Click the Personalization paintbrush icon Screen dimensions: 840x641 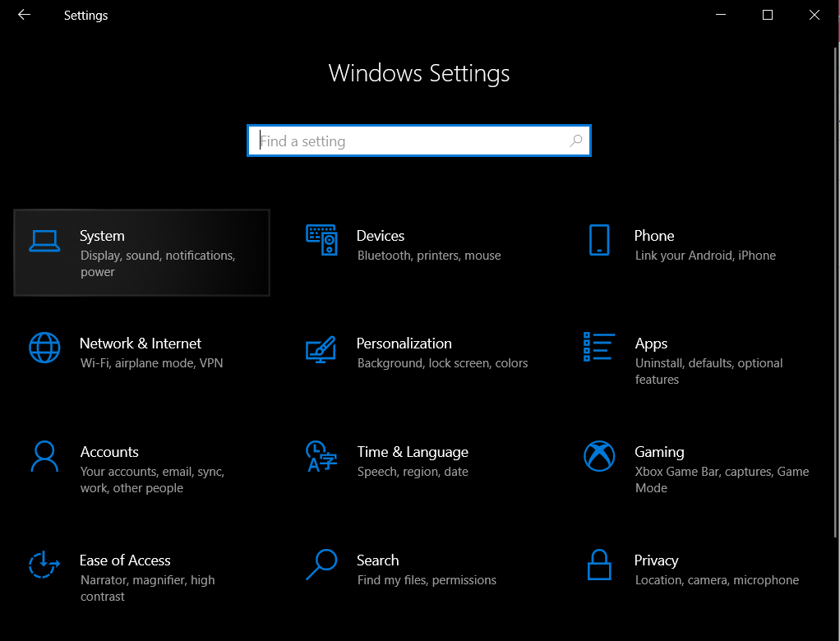(321, 349)
